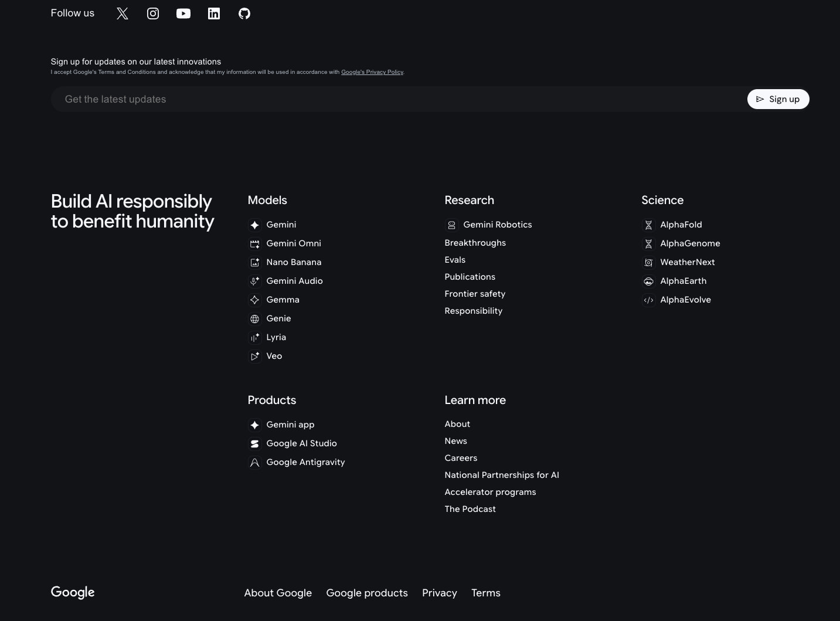Open the Nano Banana link
Image resolution: width=840 pixels, height=621 pixels.
(x=294, y=262)
